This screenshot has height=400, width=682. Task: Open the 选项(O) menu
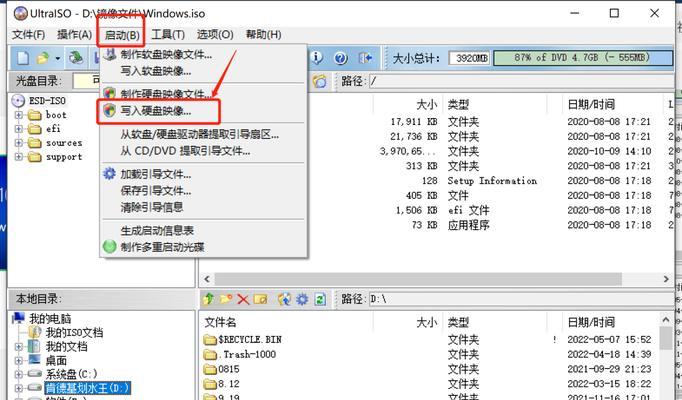coord(215,34)
